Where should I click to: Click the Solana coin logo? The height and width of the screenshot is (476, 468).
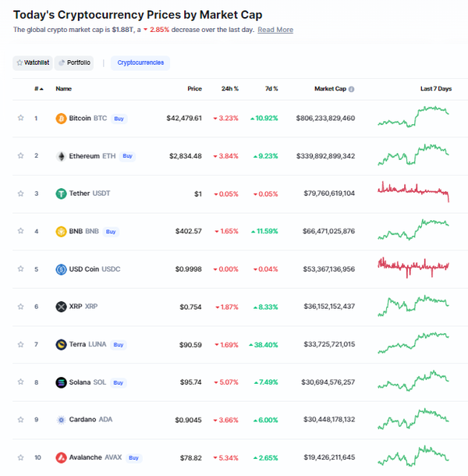(61, 382)
